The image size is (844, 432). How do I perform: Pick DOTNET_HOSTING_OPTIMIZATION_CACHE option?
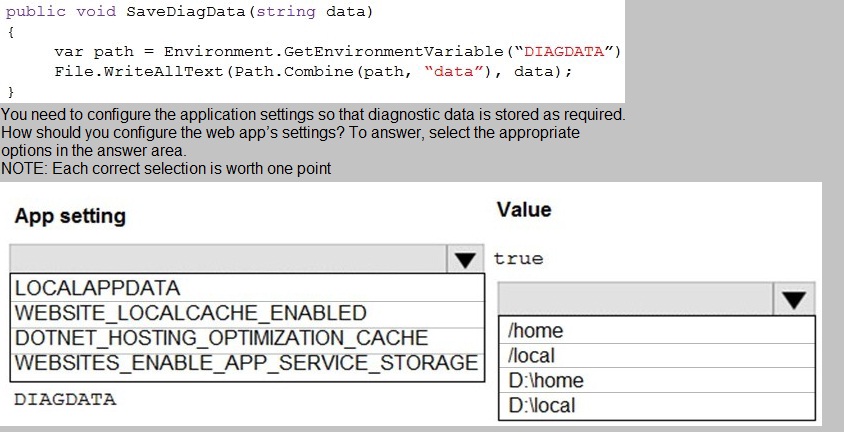(x=247, y=338)
